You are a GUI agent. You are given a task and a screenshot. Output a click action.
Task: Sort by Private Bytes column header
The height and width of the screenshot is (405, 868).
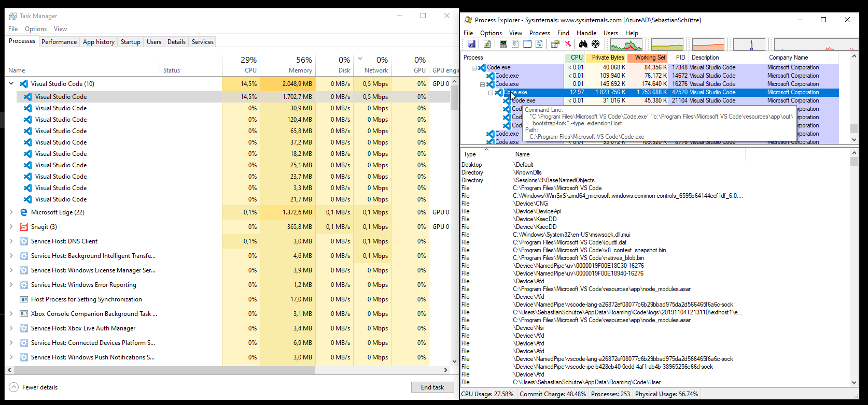point(606,57)
